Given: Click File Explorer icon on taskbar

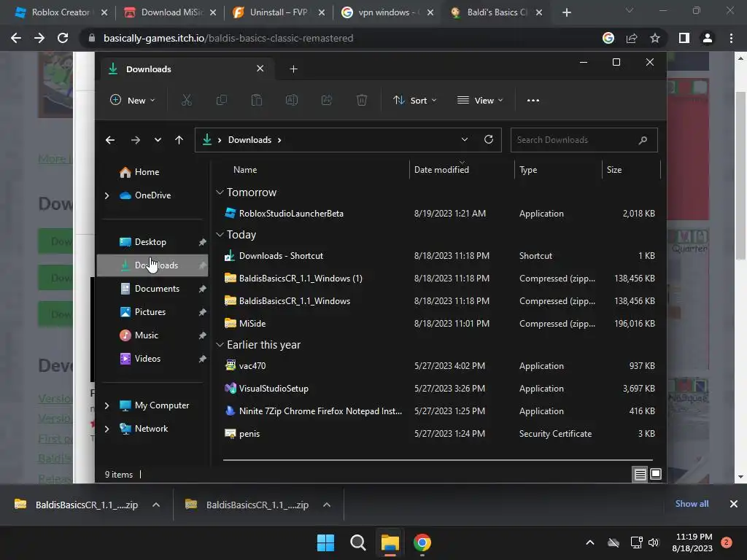Looking at the screenshot, I should (390, 542).
